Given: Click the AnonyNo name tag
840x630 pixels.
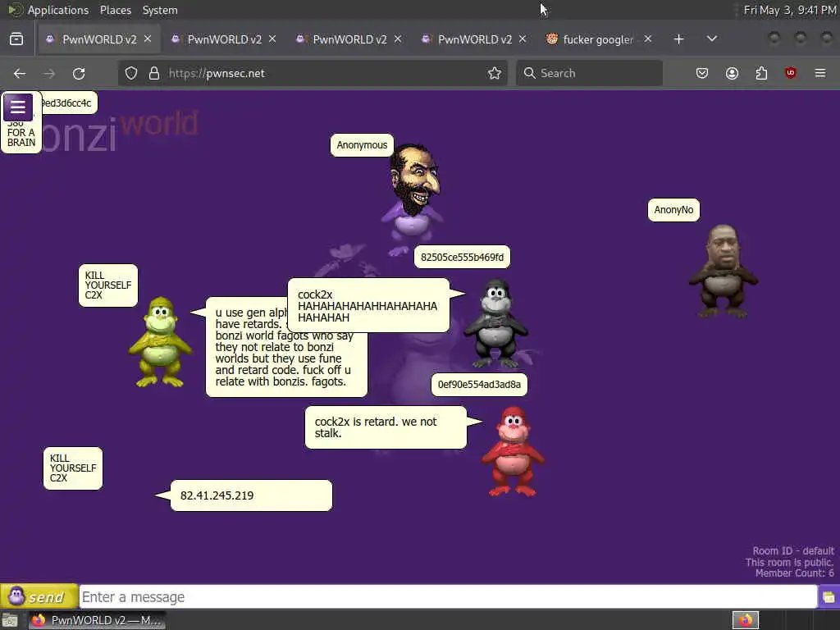Looking at the screenshot, I should 673,210.
